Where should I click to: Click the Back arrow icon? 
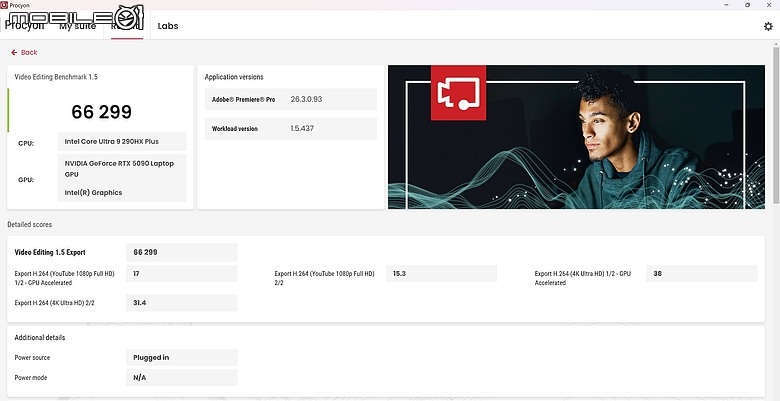click(x=14, y=52)
